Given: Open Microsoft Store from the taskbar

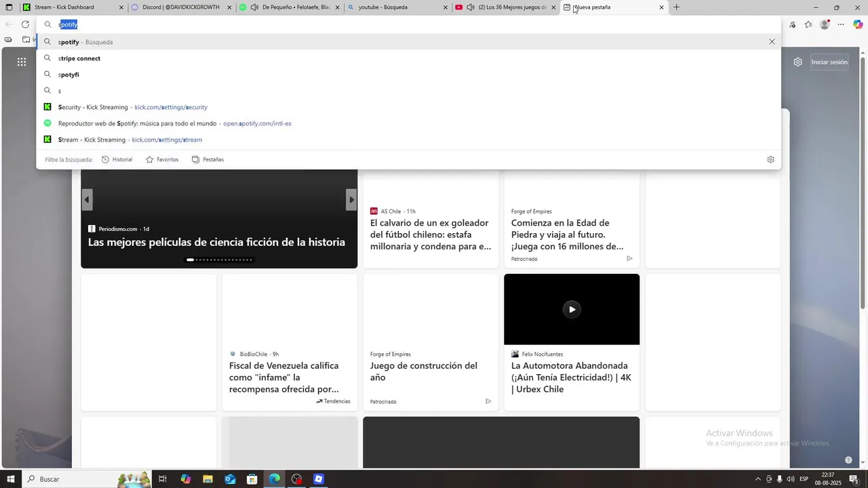Looking at the screenshot, I should [252, 479].
